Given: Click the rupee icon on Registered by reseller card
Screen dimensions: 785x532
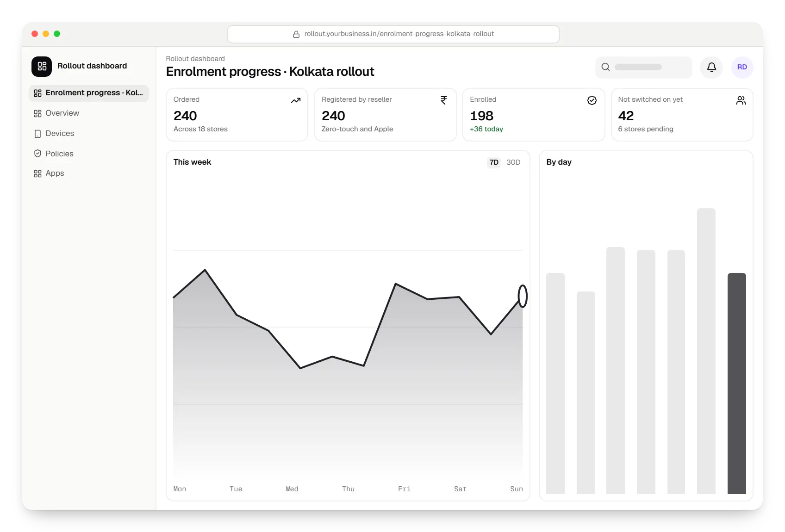Looking at the screenshot, I should click(x=444, y=100).
